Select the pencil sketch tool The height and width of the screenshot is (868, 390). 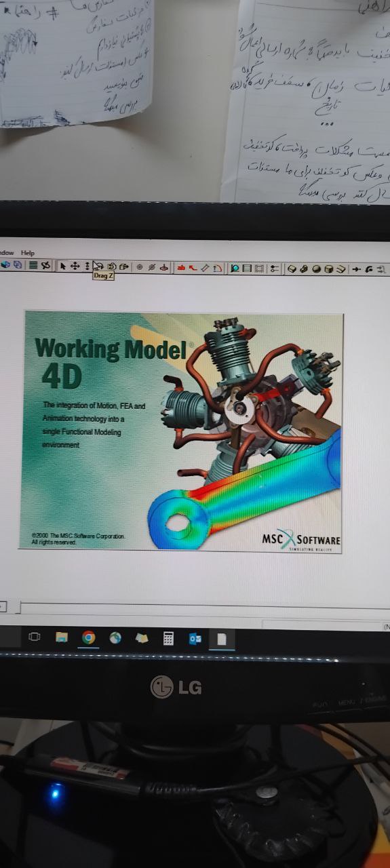(206, 268)
